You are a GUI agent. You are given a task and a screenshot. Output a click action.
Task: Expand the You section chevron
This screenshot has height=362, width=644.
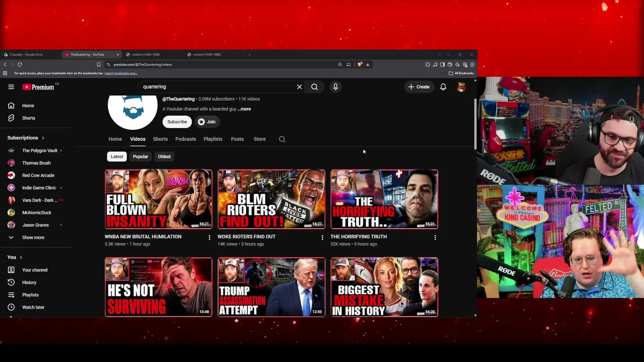tap(21, 257)
